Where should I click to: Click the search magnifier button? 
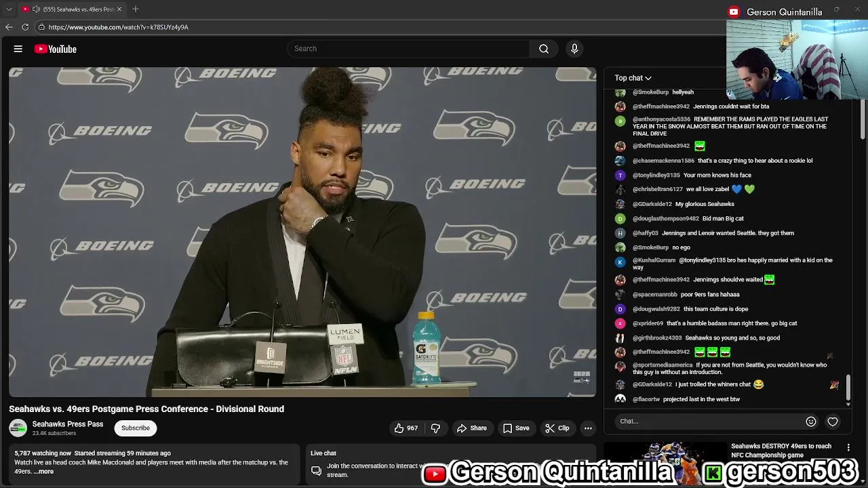[543, 49]
